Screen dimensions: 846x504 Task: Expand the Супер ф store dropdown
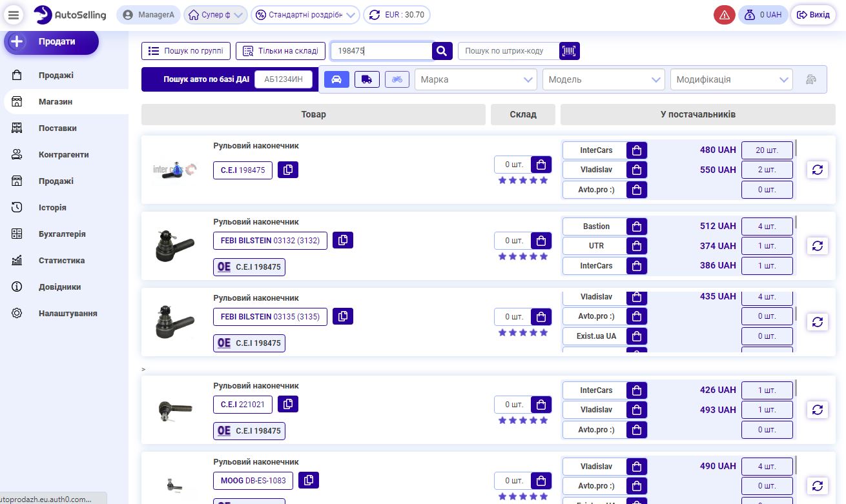coord(216,15)
